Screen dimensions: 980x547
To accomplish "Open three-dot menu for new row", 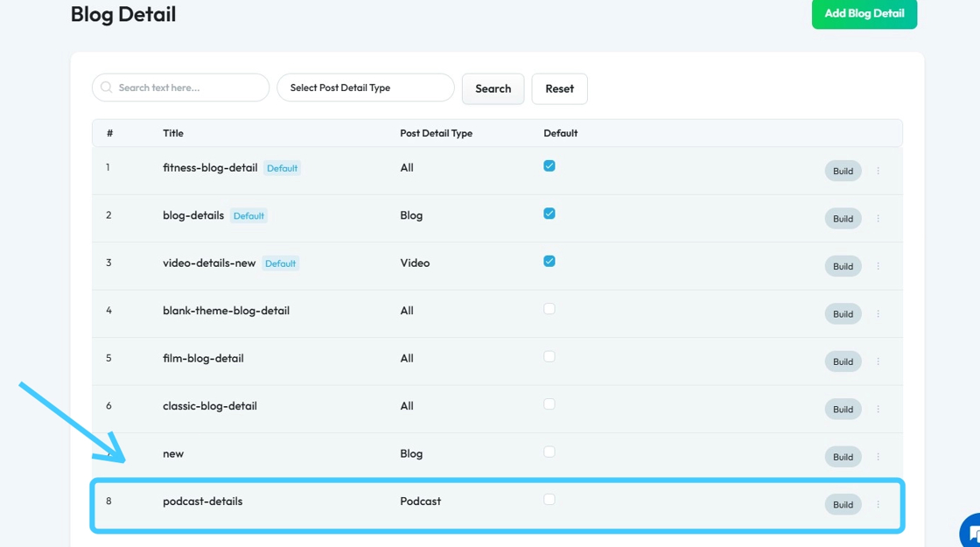I will [x=878, y=457].
